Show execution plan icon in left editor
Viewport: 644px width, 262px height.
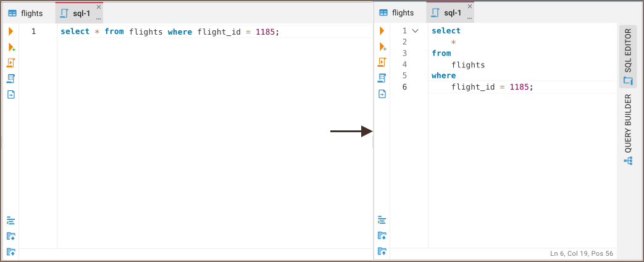pyautogui.click(x=11, y=78)
